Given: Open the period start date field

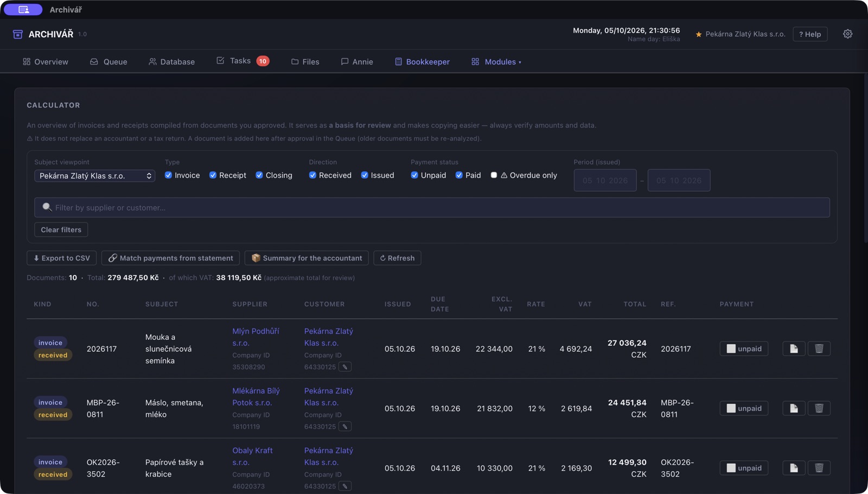Looking at the screenshot, I should pos(605,180).
